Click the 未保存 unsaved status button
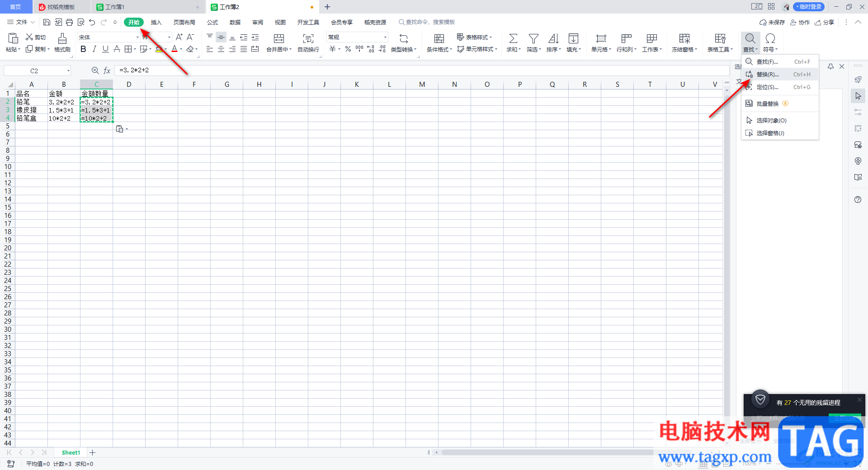 (772, 23)
